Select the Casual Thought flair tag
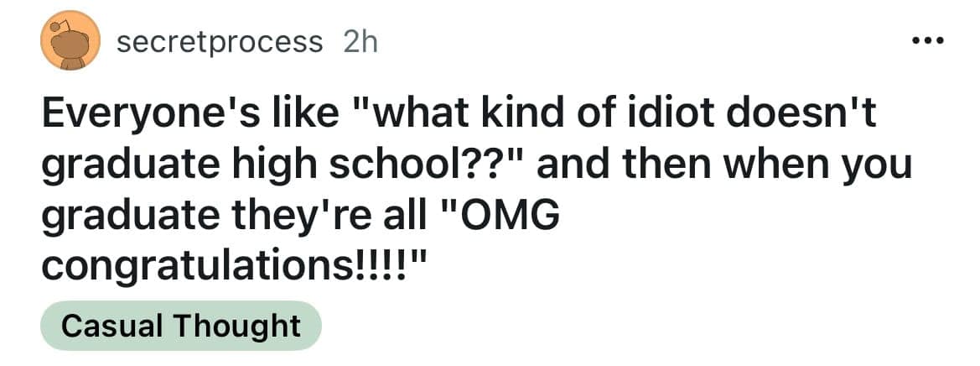This screenshot has height=366, width=980. pos(181,325)
